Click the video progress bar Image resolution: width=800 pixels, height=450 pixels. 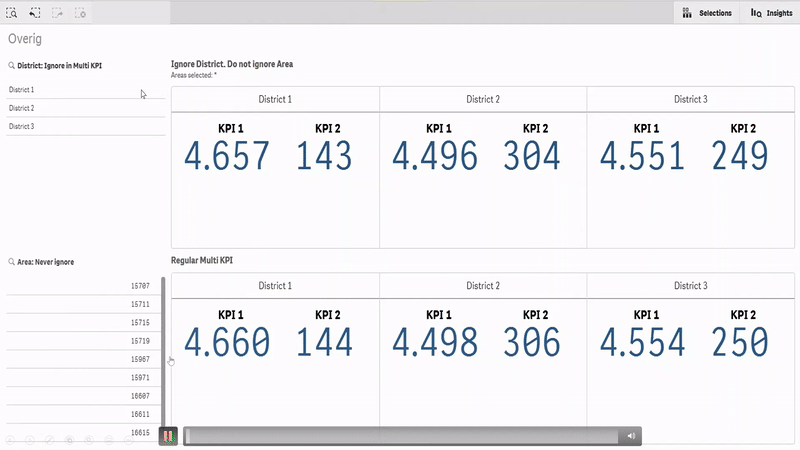[x=401, y=436]
